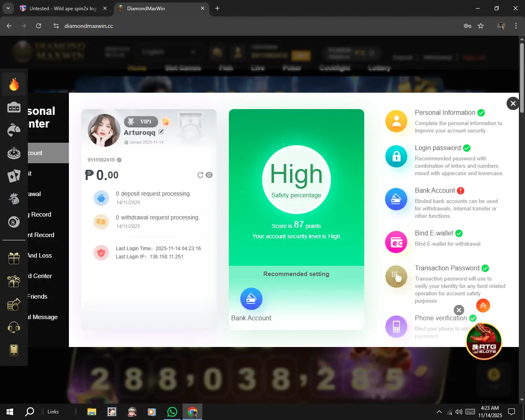The image size is (525, 420).
Task: Select the cockfight rooster sidebar icon
Action: coord(14,199)
